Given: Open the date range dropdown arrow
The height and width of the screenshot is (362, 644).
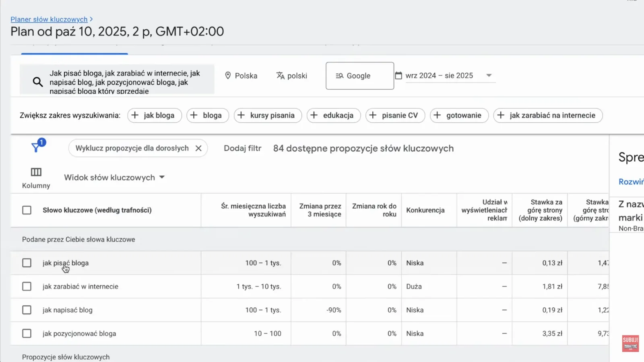Looking at the screenshot, I should (x=489, y=75).
